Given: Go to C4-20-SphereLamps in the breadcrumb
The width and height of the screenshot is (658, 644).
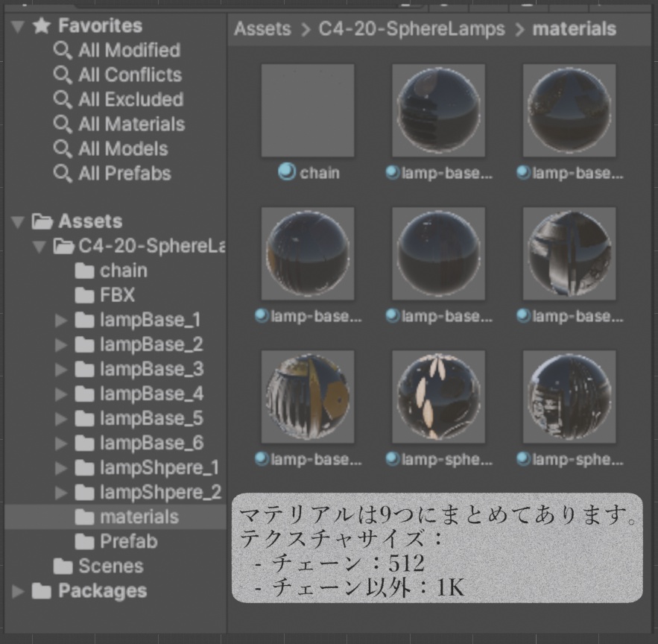Looking at the screenshot, I should tap(411, 29).
